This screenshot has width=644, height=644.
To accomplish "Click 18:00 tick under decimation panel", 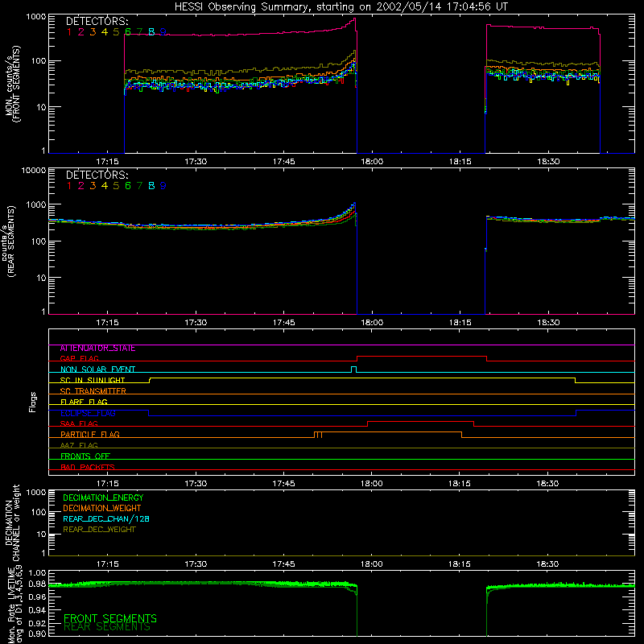I will pos(372,564).
